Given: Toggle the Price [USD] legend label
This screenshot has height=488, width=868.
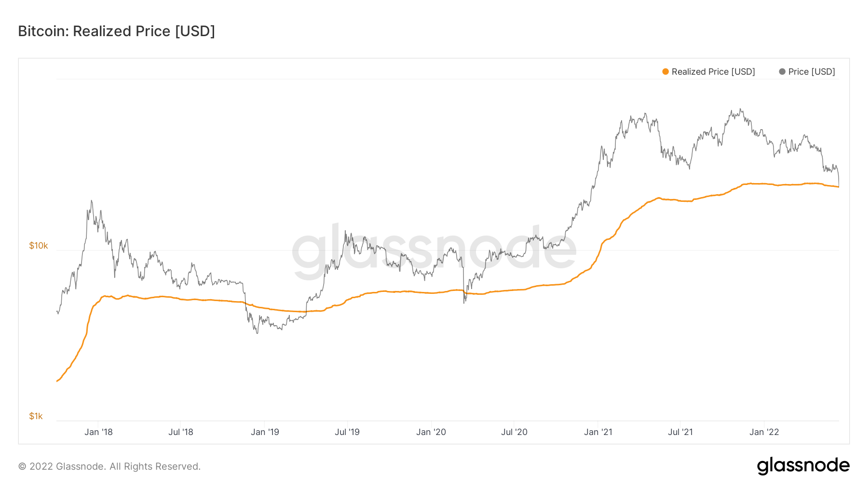Looking at the screenshot, I should tap(812, 72).
